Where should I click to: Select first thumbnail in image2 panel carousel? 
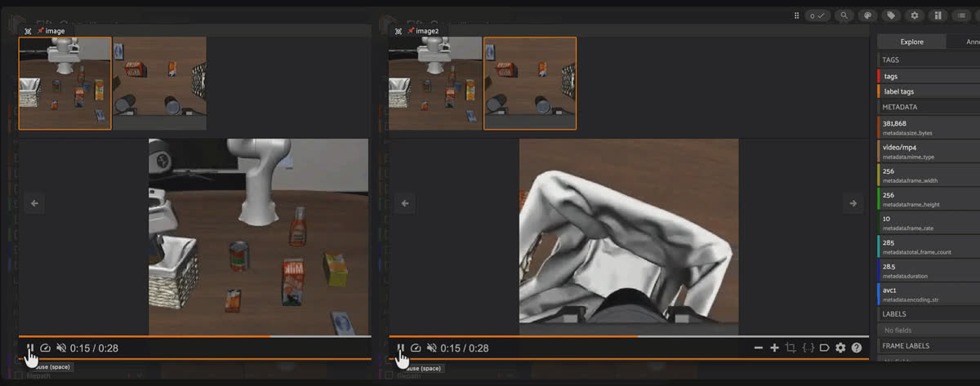435,83
